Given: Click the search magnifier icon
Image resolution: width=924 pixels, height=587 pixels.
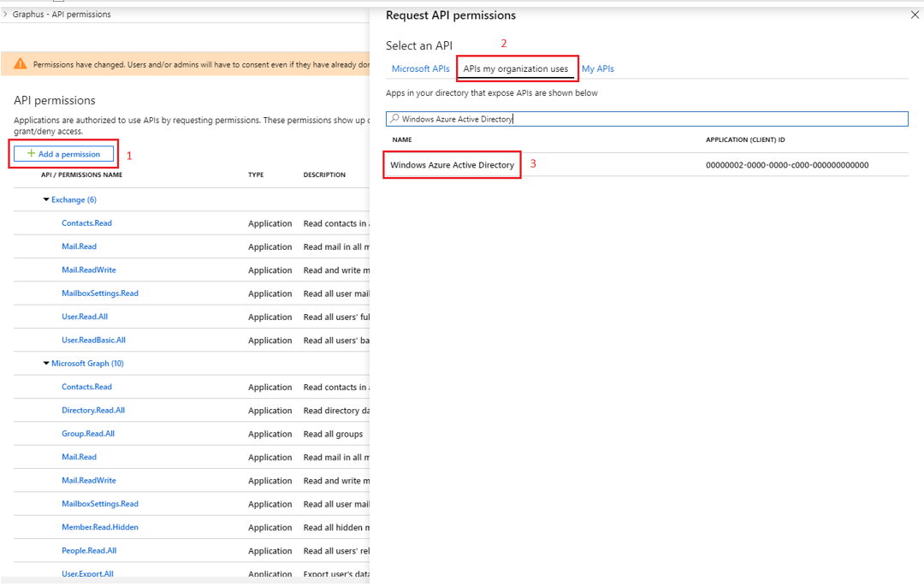Looking at the screenshot, I should (x=394, y=118).
